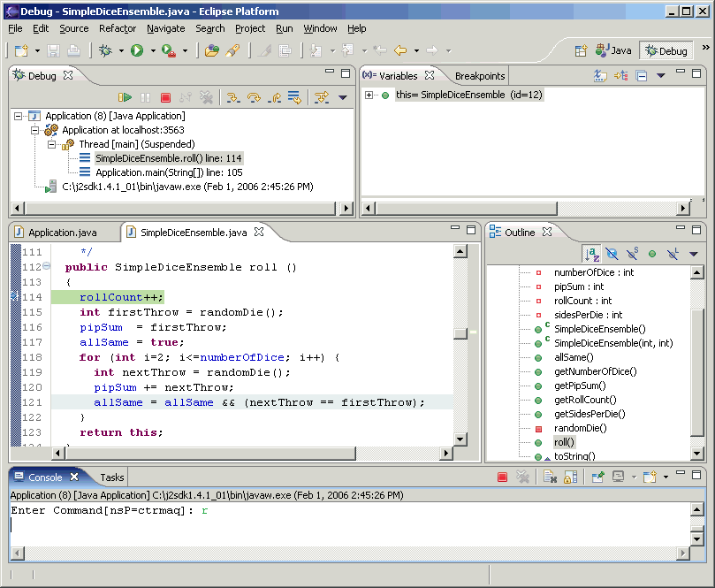Click the Resume debug button

click(126, 97)
